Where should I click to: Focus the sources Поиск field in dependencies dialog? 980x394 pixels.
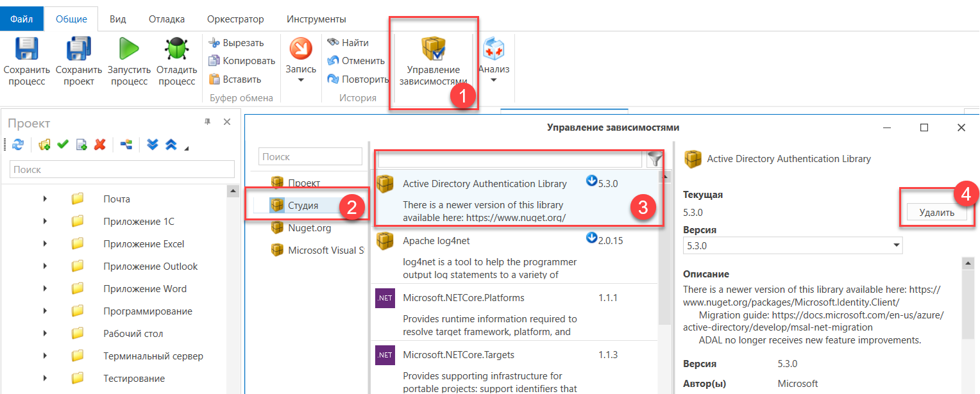(310, 156)
